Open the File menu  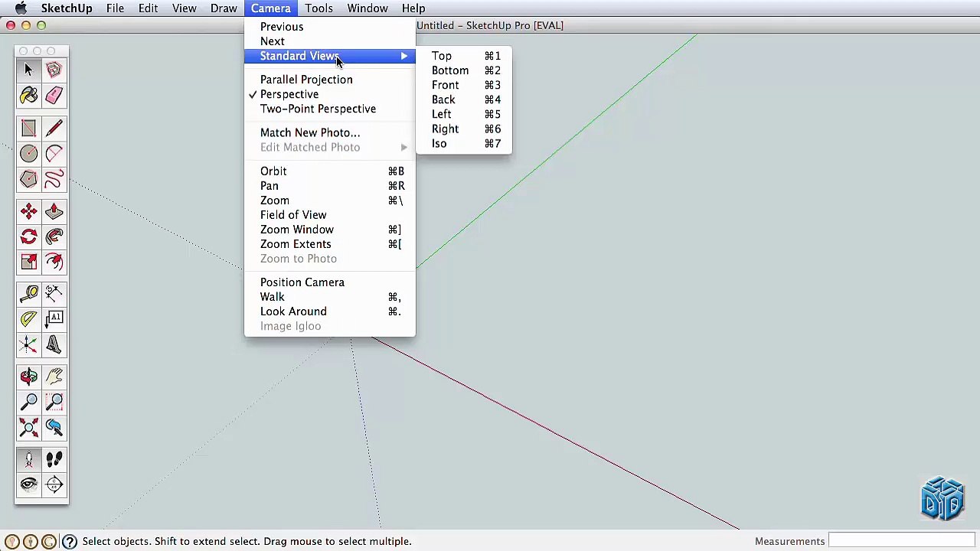click(115, 8)
